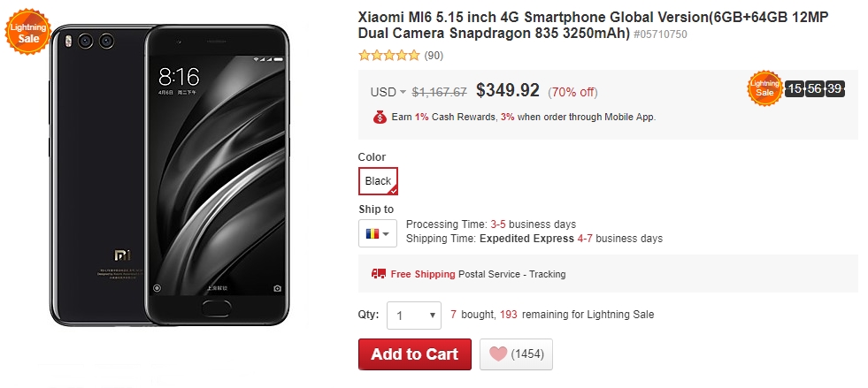Image resolution: width=868 pixels, height=388 pixels.
Task: Click the Add to Cart button
Action: click(414, 354)
